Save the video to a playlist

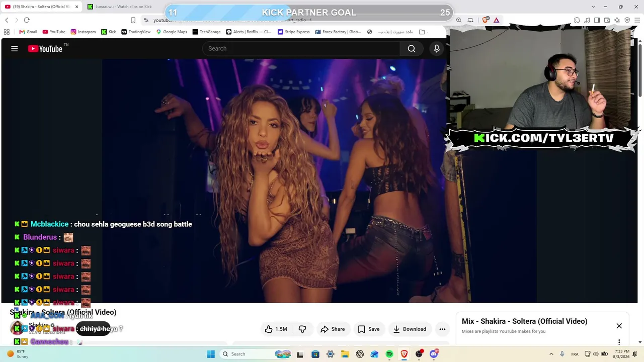[368, 329]
